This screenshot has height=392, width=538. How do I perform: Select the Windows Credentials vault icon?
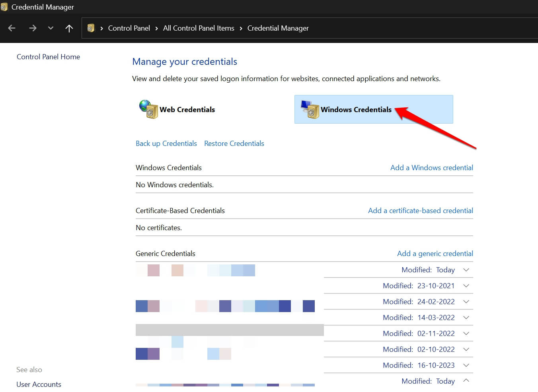click(x=310, y=109)
